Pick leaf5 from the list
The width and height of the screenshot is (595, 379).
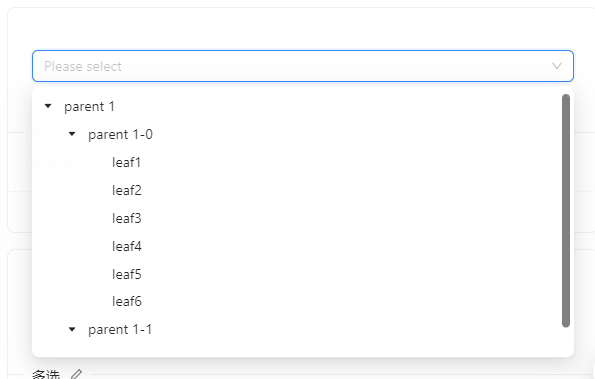pyautogui.click(x=127, y=274)
